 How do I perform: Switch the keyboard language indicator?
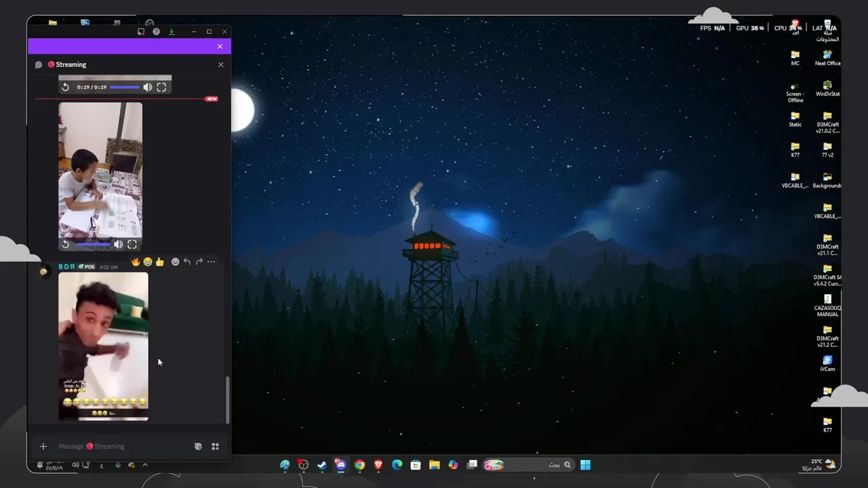click(x=102, y=465)
